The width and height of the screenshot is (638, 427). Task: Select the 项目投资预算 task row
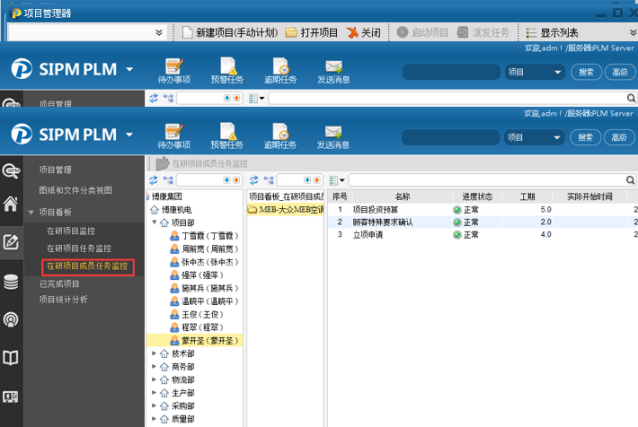pyautogui.click(x=483, y=210)
